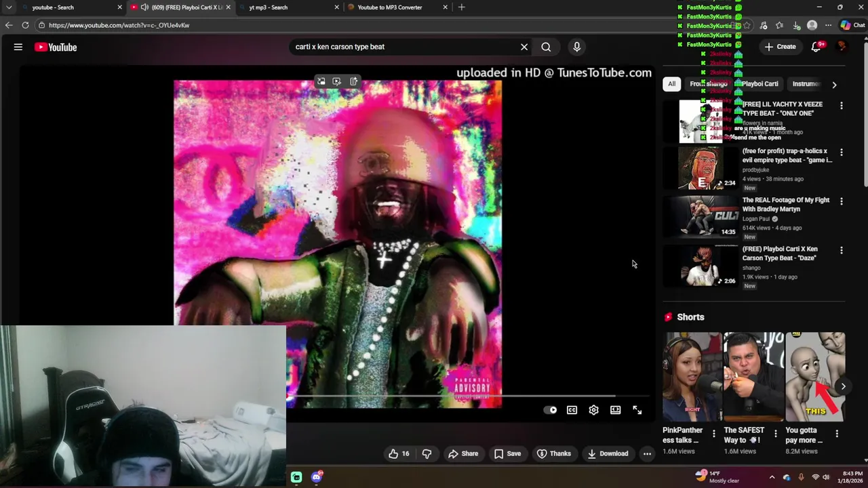The image size is (868, 488).
Task: Open a new browser tab
Action: [x=462, y=7]
